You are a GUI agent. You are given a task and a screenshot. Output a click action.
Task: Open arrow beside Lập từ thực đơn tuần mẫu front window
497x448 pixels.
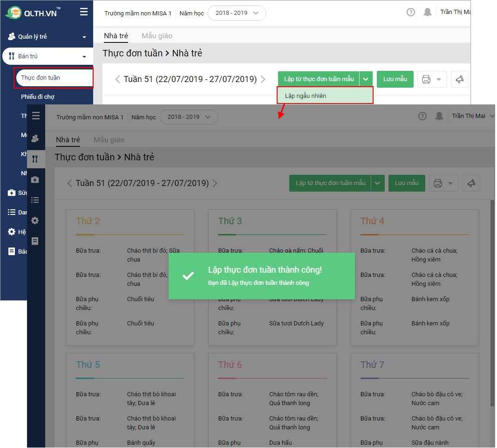tap(377, 183)
